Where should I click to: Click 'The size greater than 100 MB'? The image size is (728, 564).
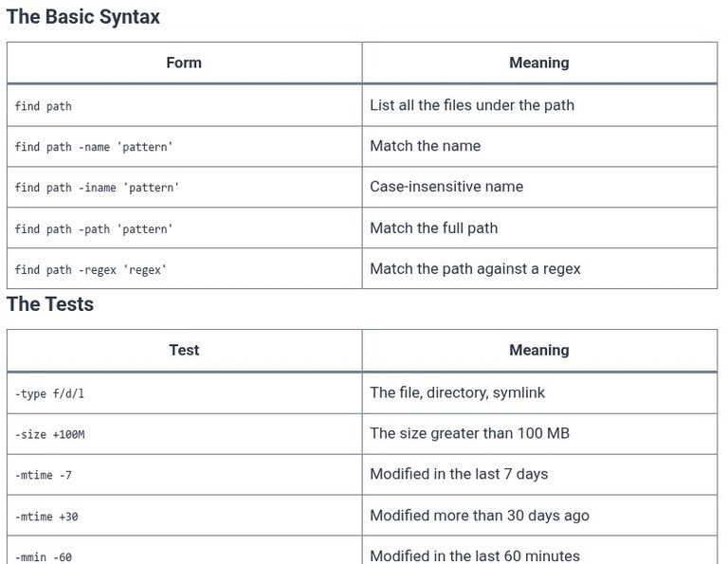coord(469,433)
